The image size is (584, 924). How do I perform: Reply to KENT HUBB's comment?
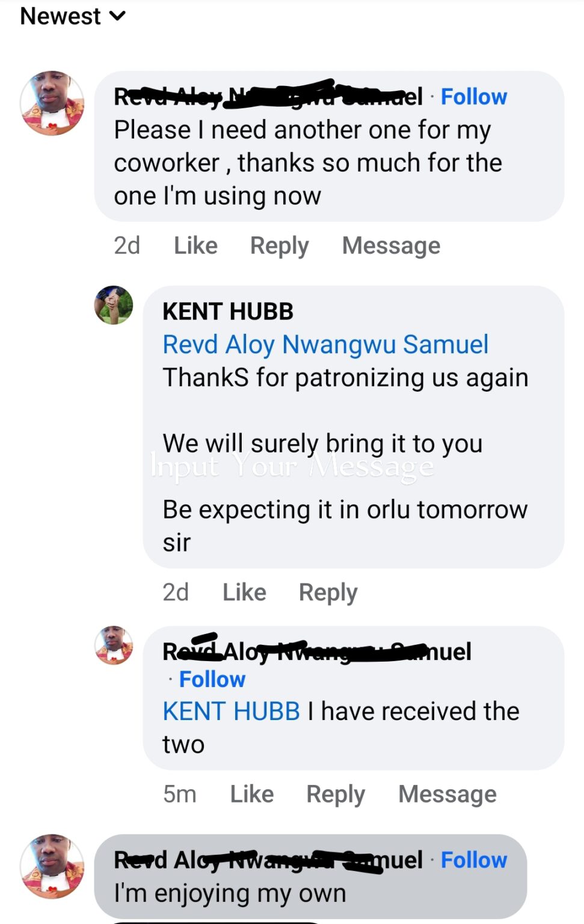[x=328, y=592]
